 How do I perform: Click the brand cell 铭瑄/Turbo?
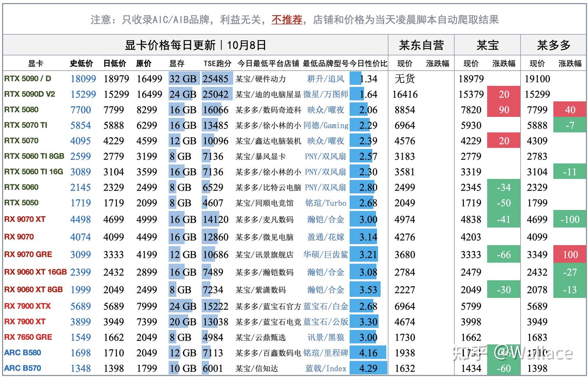(326, 203)
